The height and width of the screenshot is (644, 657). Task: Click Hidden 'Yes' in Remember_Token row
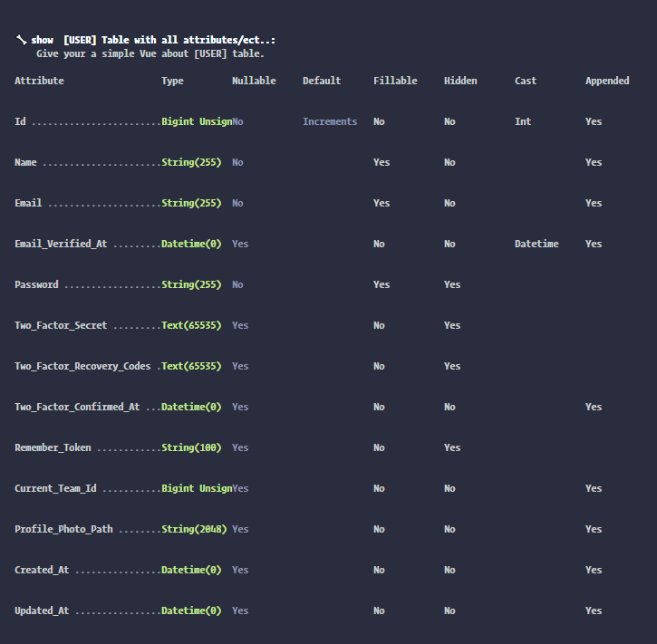point(452,447)
